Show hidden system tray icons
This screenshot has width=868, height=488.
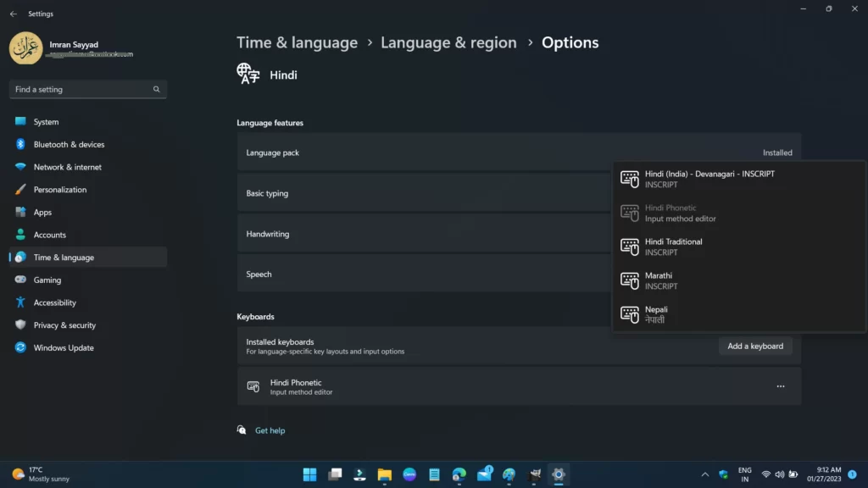(x=704, y=474)
